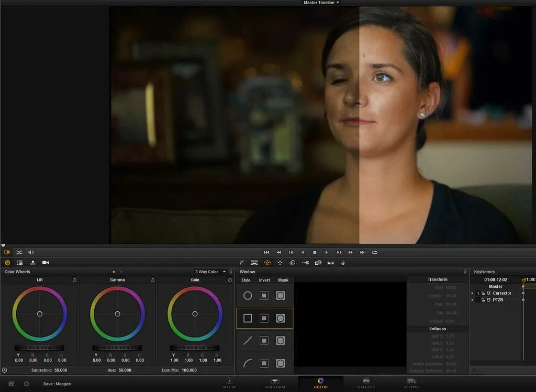Open the Tracker palette icon
The image size is (536, 392).
pos(280,263)
